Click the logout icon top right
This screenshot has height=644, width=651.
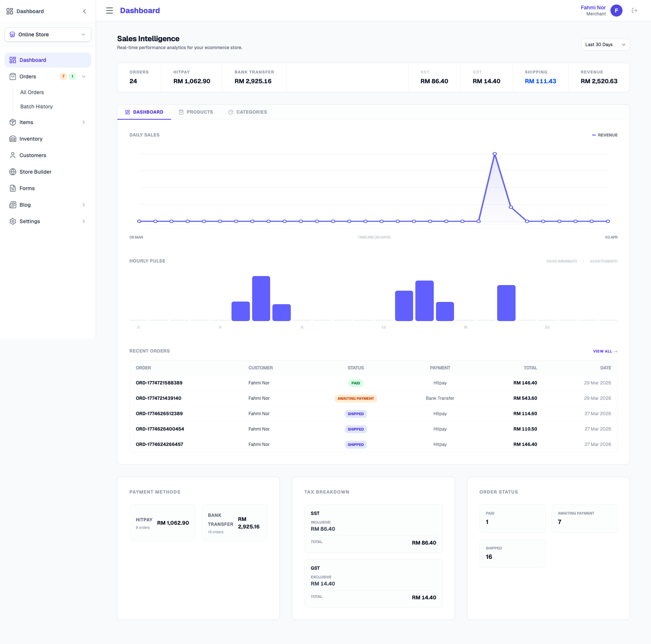[635, 11]
